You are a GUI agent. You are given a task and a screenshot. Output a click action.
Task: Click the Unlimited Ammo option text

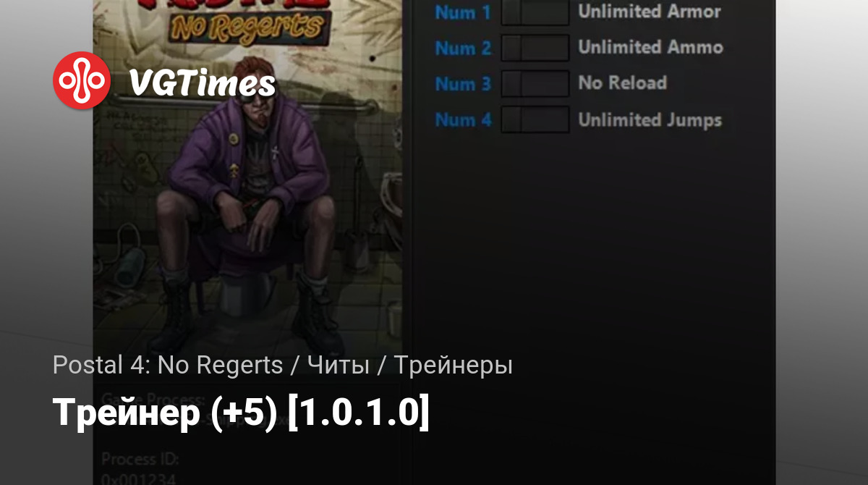(651, 47)
